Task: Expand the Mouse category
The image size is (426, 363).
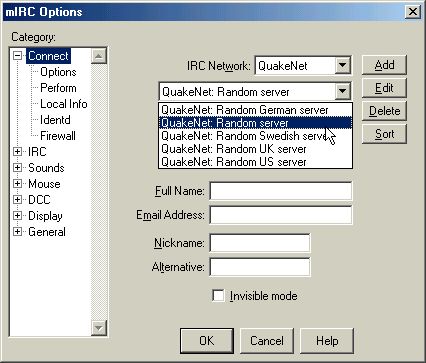Action: pyautogui.click(x=17, y=184)
